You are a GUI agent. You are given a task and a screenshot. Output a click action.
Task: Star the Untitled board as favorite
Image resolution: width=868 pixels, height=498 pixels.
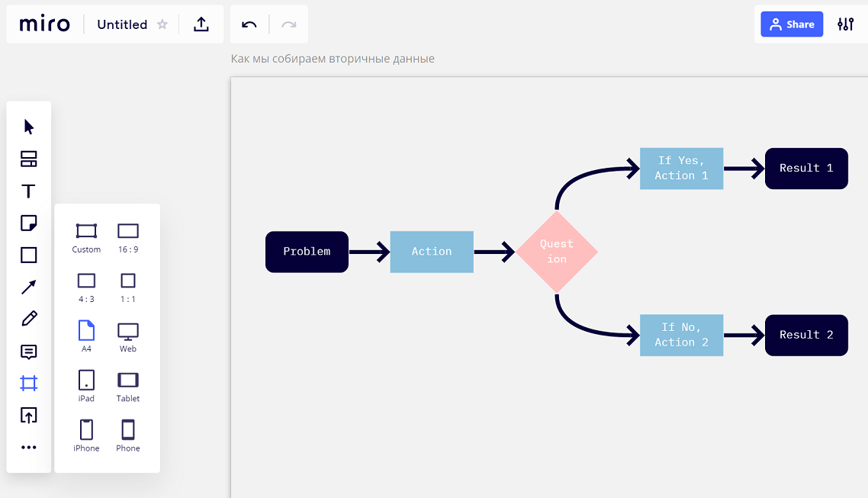point(162,24)
